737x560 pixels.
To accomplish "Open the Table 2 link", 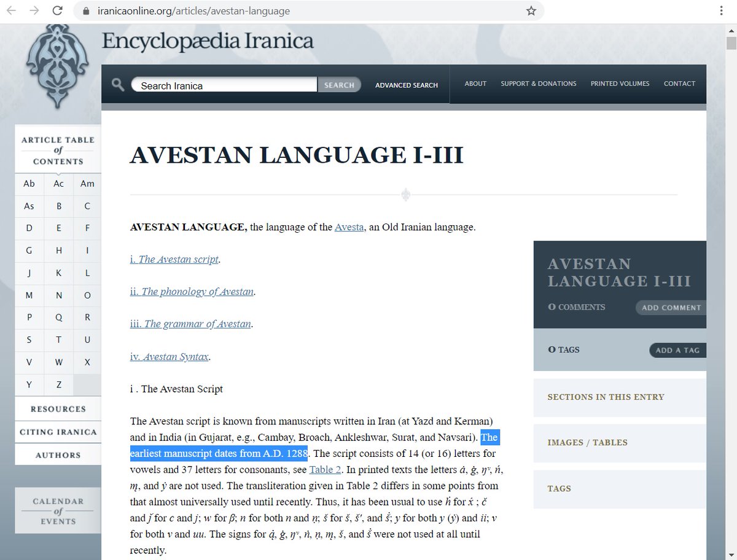I will [326, 470].
